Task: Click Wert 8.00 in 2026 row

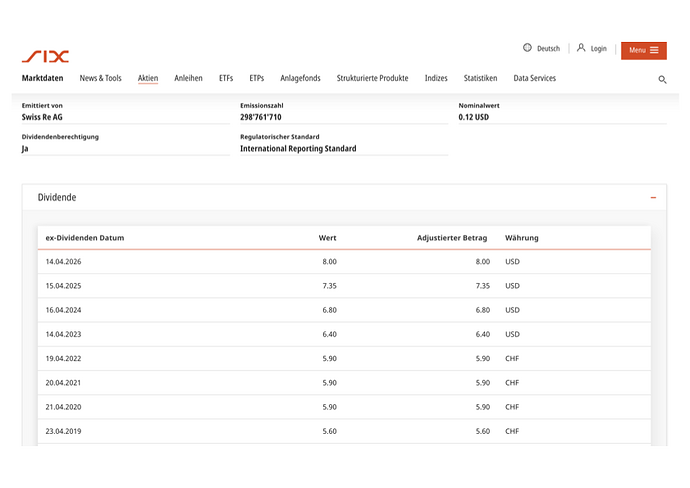Action: pos(329,261)
